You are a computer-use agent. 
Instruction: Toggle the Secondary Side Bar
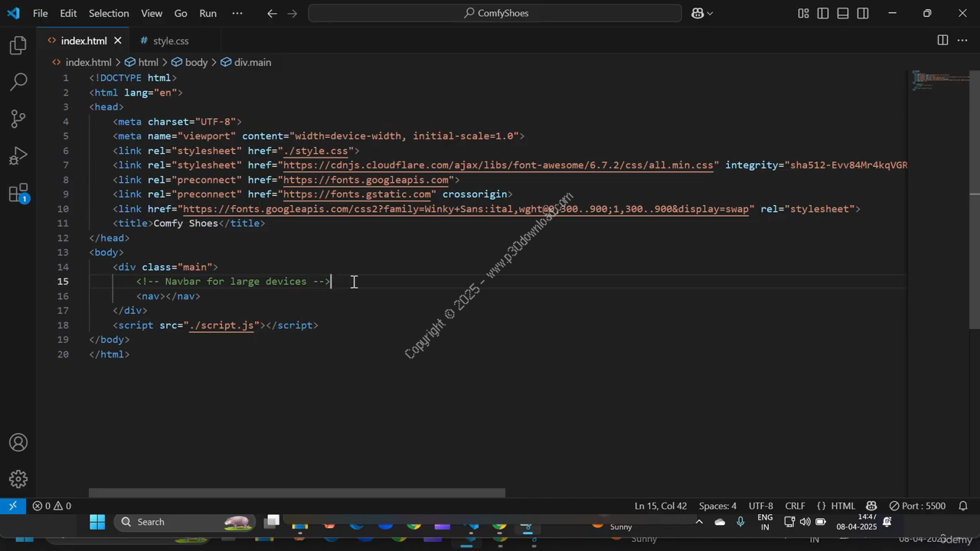pos(863,13)
